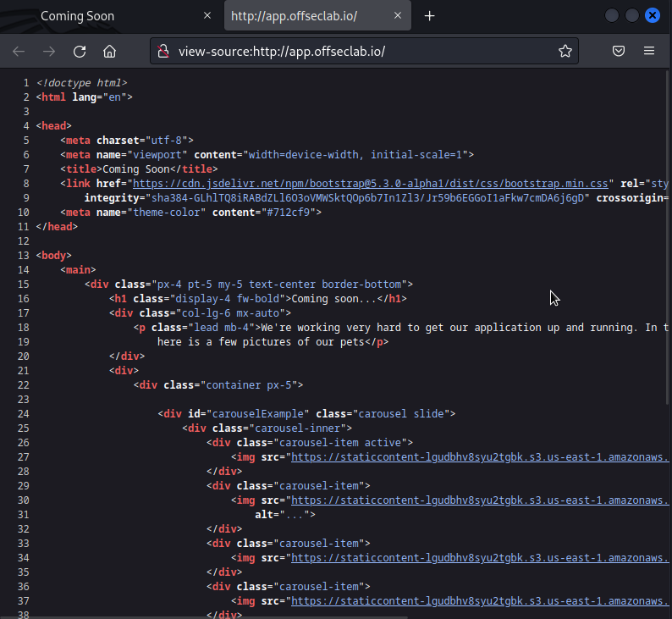Go to the home page icon
The width and height of the screenshot is (672, 619).
(109, 51)
